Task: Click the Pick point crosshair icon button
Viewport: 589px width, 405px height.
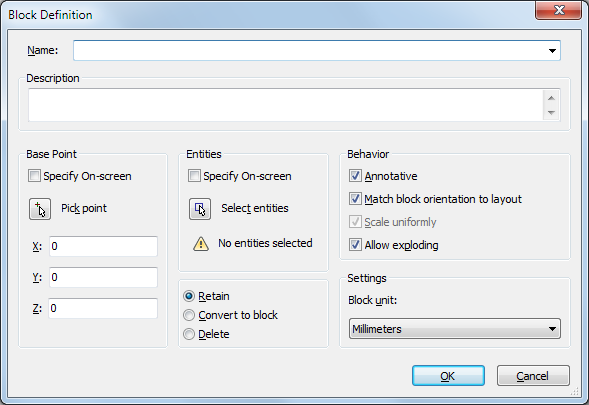Action: (40, 209)
